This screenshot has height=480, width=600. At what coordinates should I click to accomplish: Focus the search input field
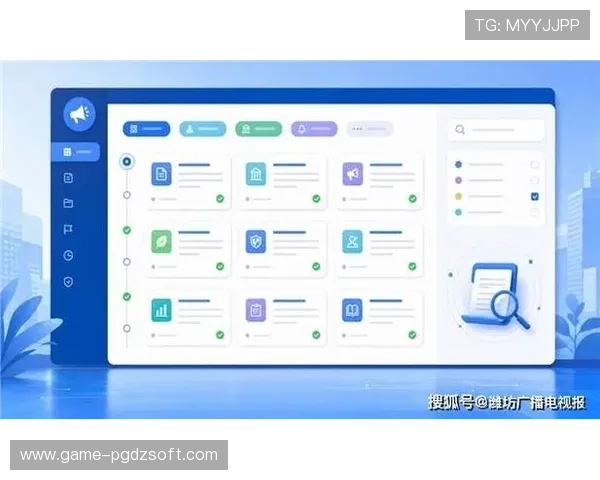coord(496,130)
